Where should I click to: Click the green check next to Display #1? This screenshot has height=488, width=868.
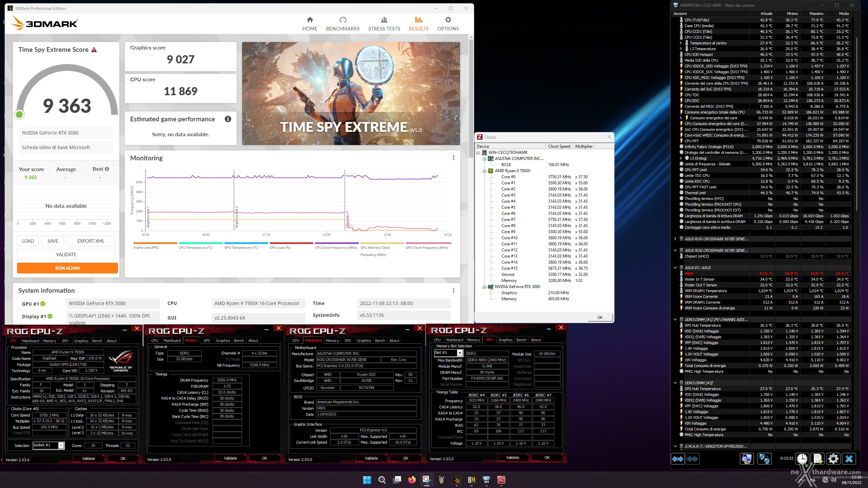(x=50, y=316)
